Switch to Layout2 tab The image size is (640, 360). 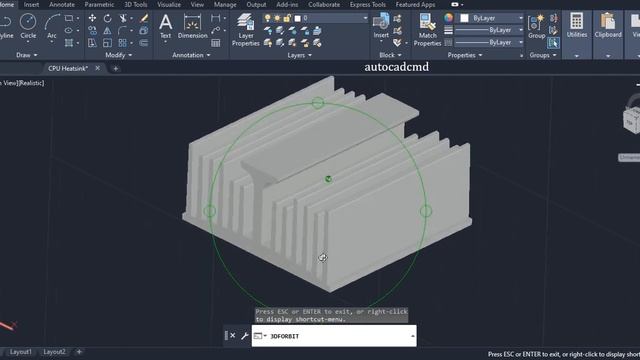(54, 351)
